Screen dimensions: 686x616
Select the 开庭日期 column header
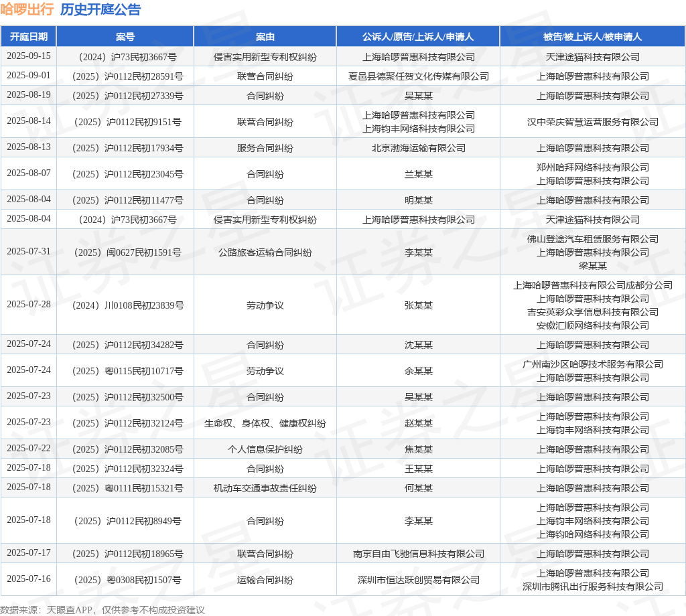29,37
